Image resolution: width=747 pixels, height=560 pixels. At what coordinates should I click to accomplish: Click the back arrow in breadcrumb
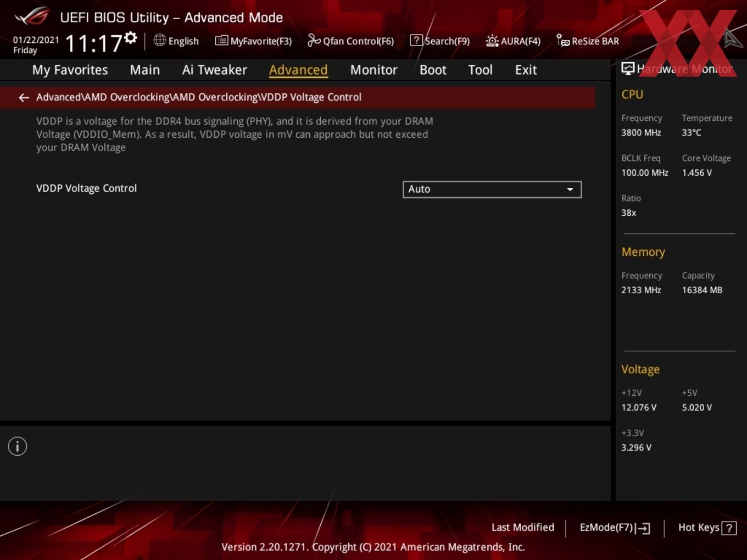pos(24,97)
